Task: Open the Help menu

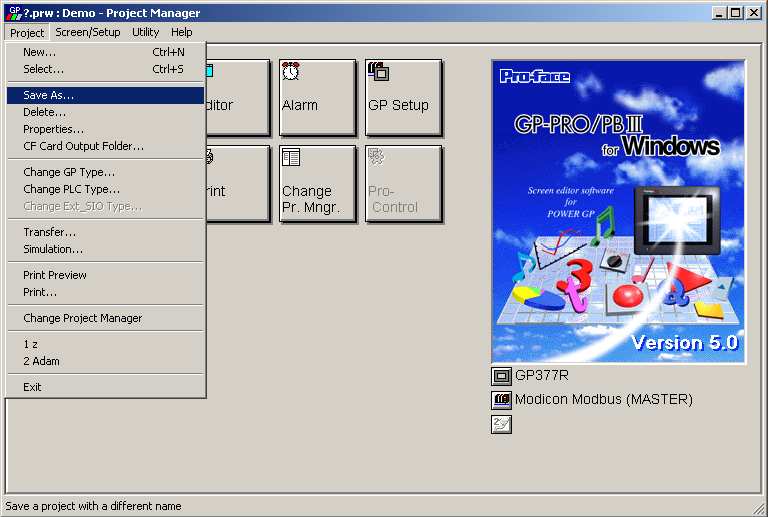Action: point(181,32)
